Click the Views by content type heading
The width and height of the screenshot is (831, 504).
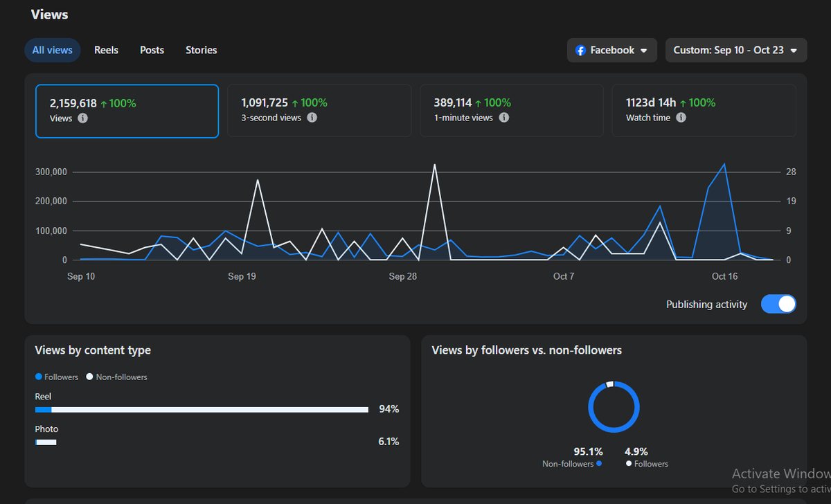pyautogui.click(x=93, y=350)
